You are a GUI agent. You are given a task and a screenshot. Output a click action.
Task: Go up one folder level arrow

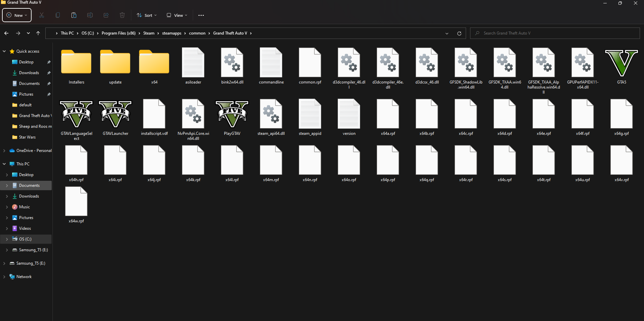[38, 33]
